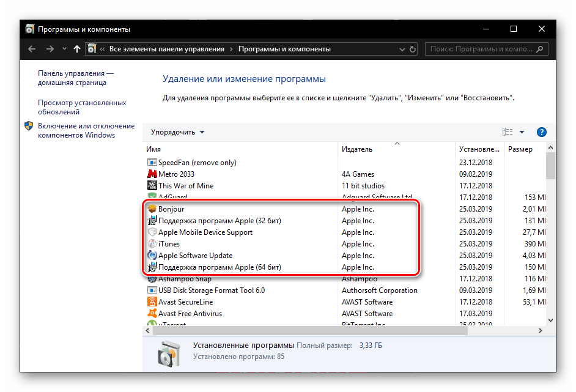Select the Avast SecureLine icon

click(x=152, y=302)
